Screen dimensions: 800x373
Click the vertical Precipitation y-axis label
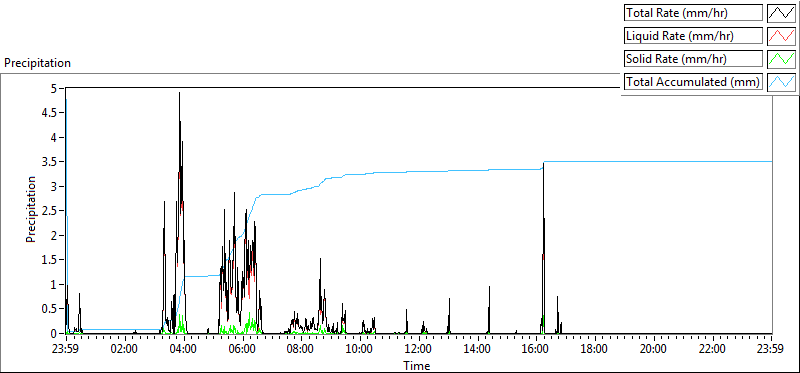(x=31, y=210)
